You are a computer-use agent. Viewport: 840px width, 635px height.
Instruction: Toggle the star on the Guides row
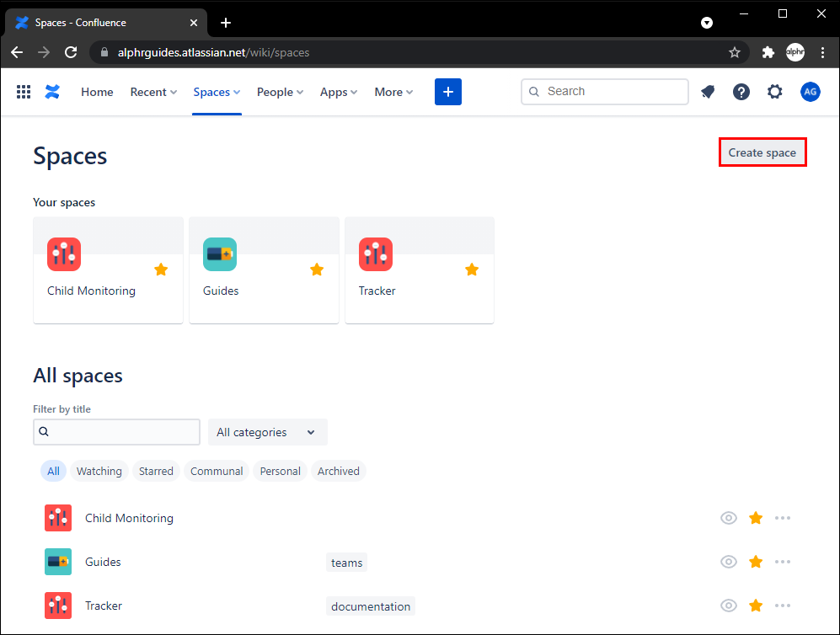(756, 562)
